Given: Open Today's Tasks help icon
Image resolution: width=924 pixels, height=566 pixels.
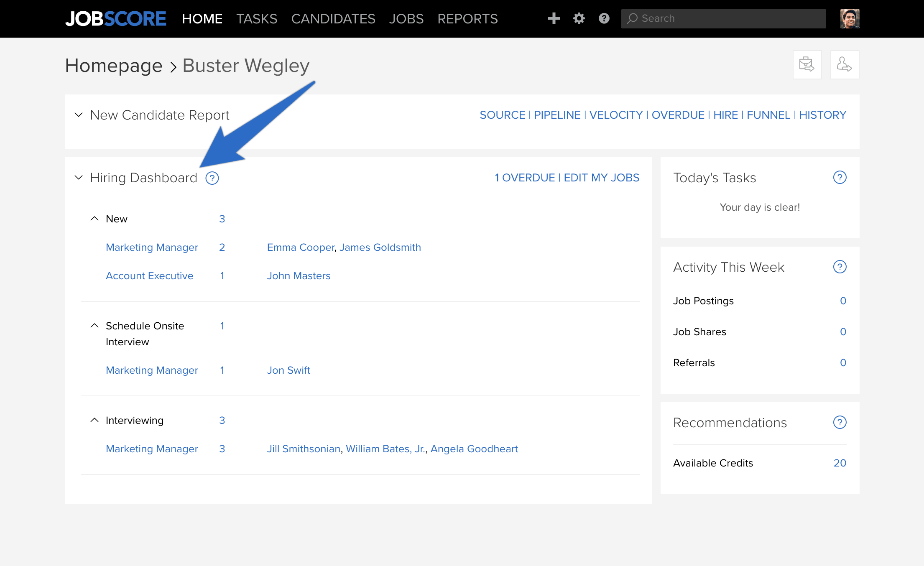Looking at the screenshot, I should pyautogui.click(x=840, y=178).
